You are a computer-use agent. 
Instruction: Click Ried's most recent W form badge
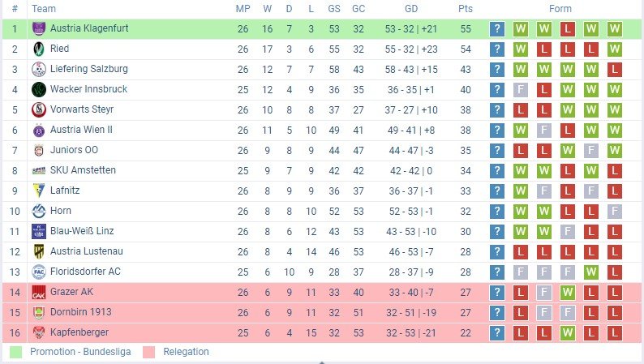pos(521,49)
